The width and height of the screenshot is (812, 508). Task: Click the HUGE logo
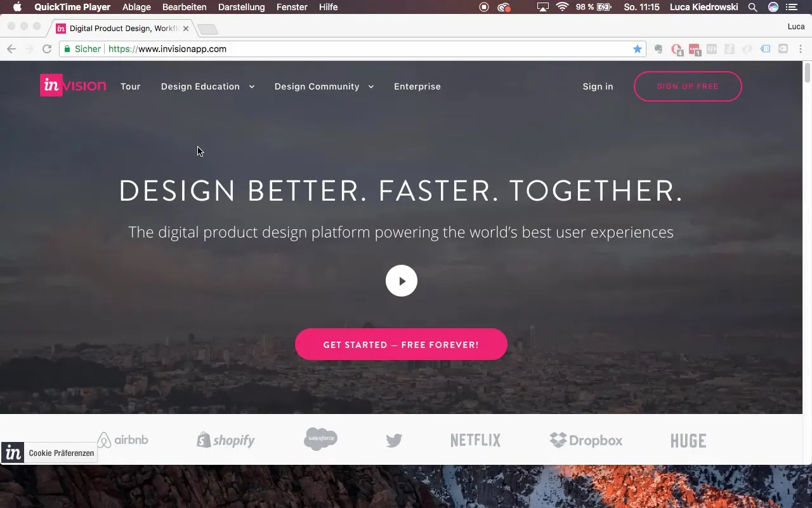click(x=688, y=440)
